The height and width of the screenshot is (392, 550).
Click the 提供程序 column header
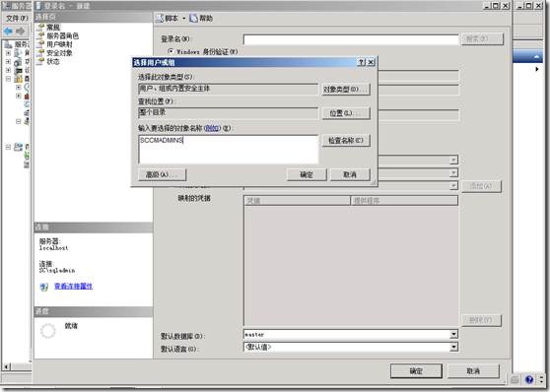(x=404, y=201)
